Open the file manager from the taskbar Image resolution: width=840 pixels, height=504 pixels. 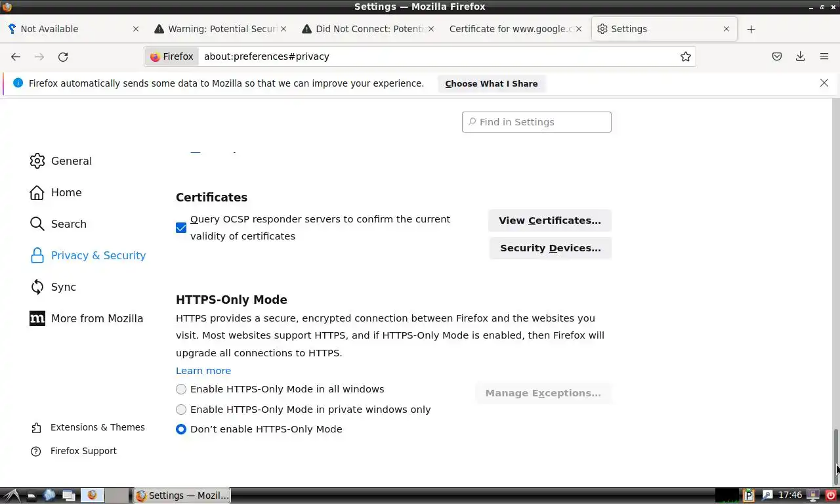click(30, 495)
